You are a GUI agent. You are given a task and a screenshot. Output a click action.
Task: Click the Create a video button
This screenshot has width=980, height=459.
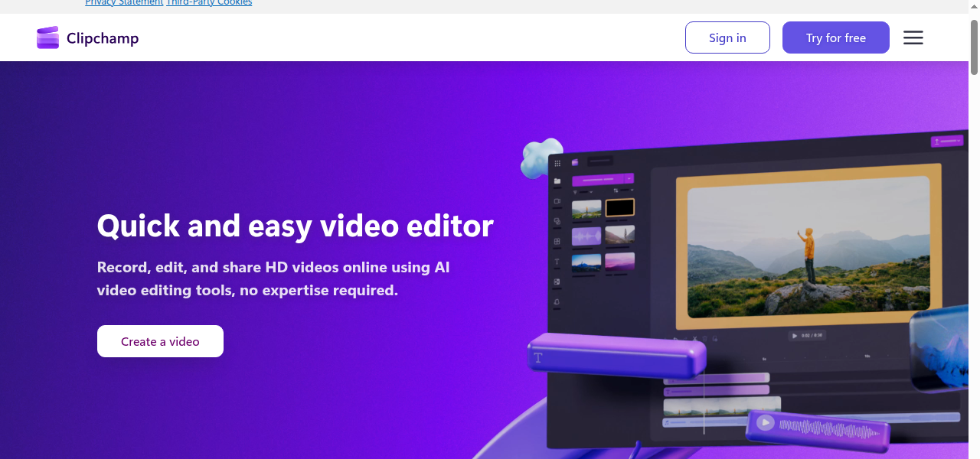point(160,340)
